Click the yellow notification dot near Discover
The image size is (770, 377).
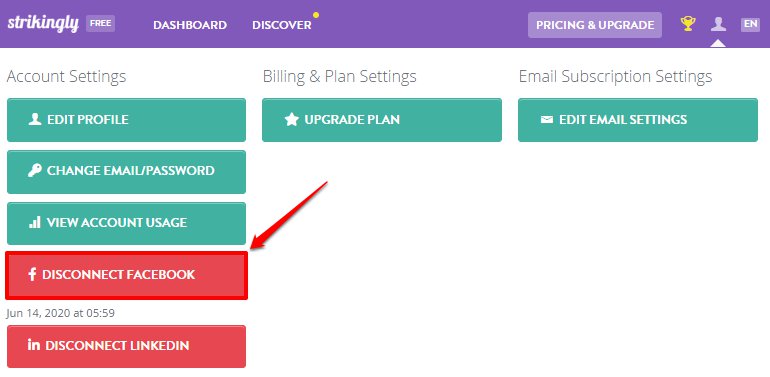(316, 15)
